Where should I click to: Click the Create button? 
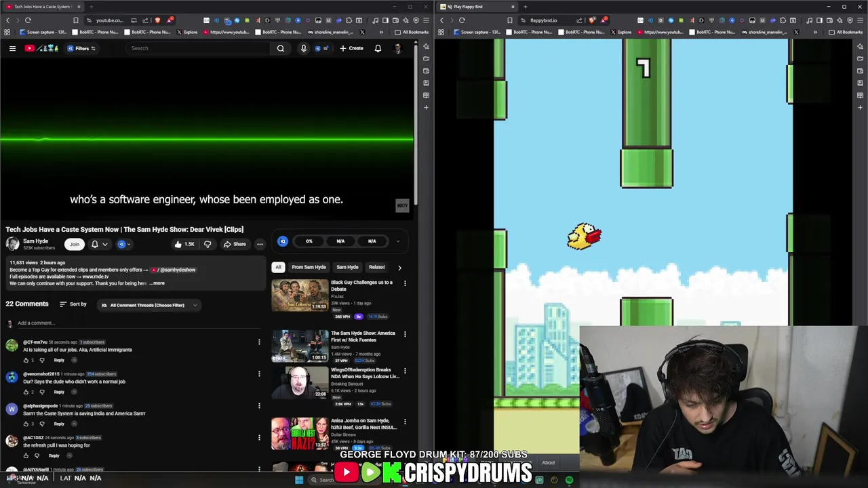tap(352, 48)
